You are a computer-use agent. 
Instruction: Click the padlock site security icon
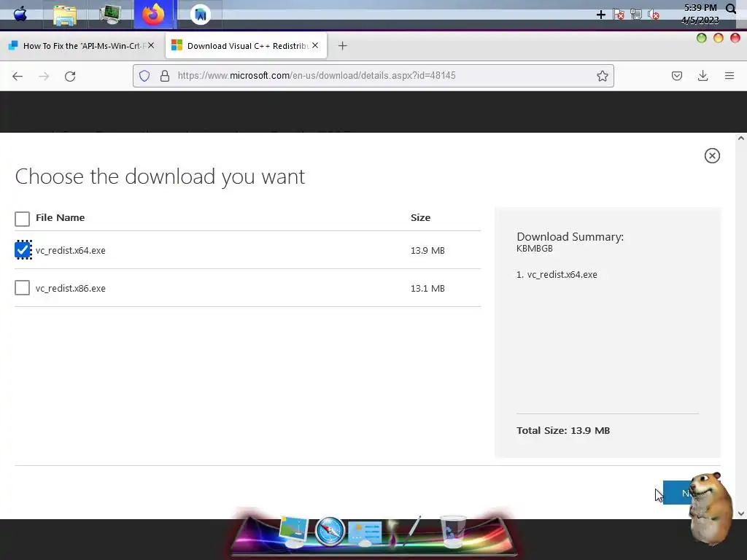pos(165,76)
